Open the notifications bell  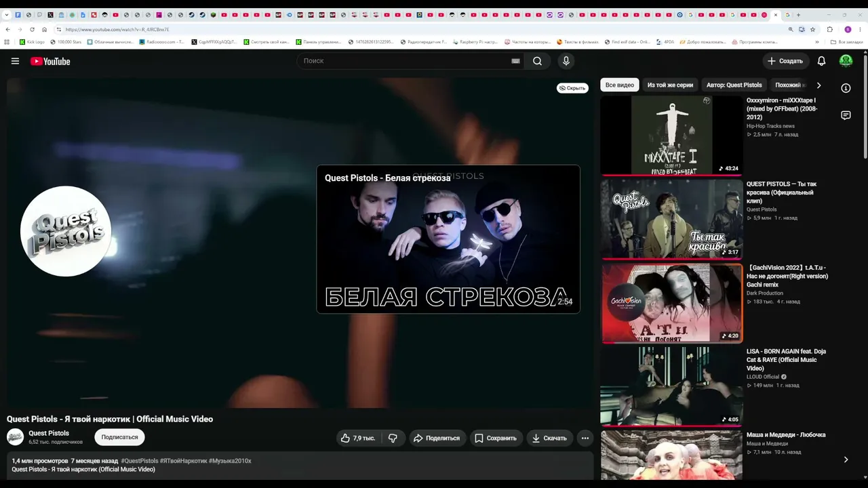pyautogui.click(x=821, y=61)
